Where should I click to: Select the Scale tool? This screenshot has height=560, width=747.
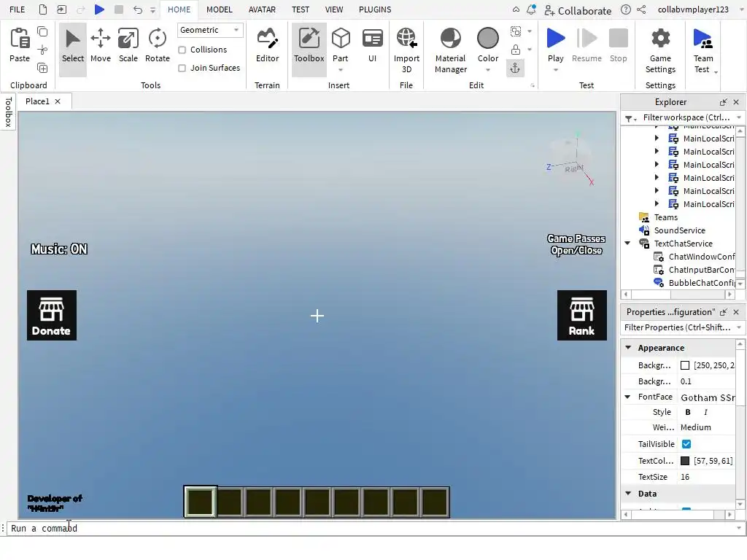click(128, 46)
